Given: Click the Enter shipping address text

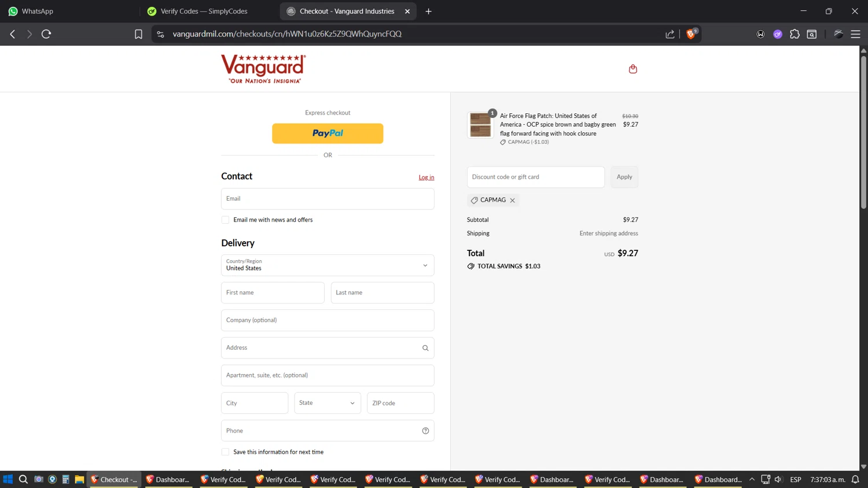Looking at the screenshot, I should pyautogui.click(x=609, y=234).
